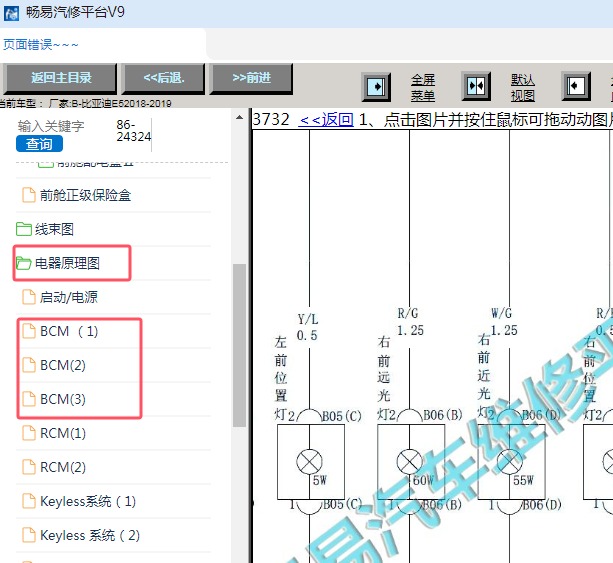Open the 启动/电源 diagram
Image resolution: width=613 pixels, height=563 pixels.
(68, 297)
